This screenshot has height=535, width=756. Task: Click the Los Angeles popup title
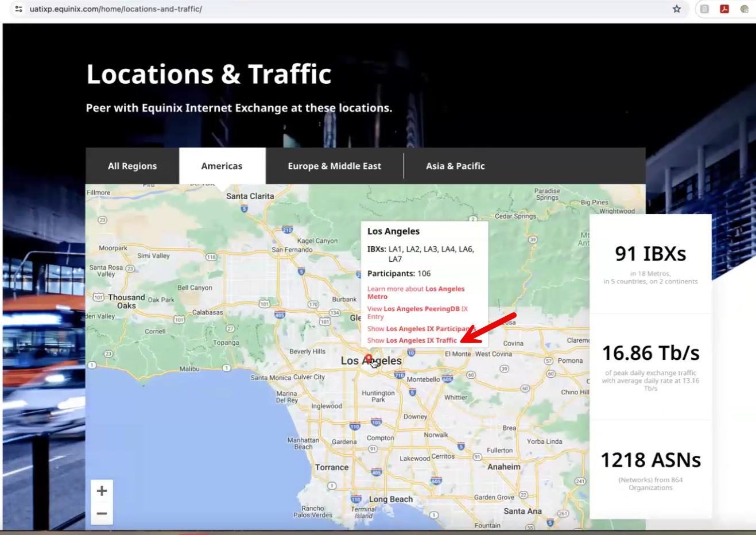point(393,231)
